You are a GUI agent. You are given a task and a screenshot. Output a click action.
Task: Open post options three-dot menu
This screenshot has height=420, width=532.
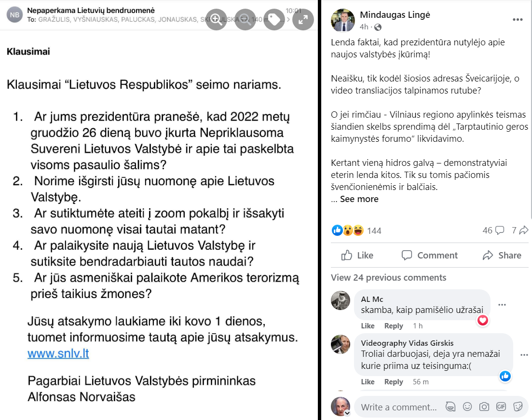(518, 20)
